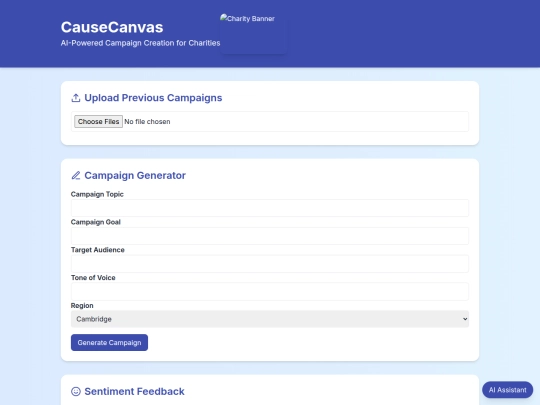Click the 'Campaign Goal' label

coord(96,222)
